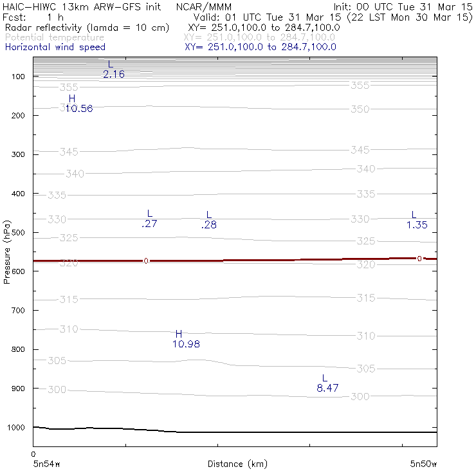Click the right-side 325 contour label
The image size is (476, 476).
[366, 241]
